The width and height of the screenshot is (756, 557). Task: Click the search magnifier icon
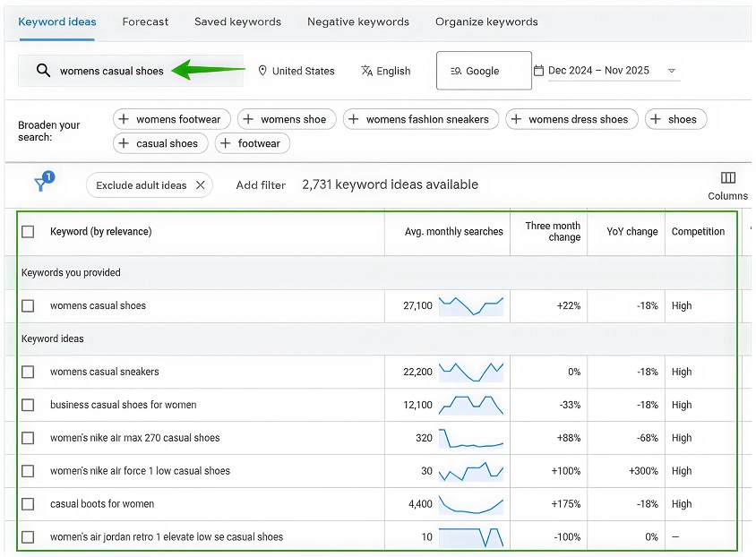[x=43, y=71]
